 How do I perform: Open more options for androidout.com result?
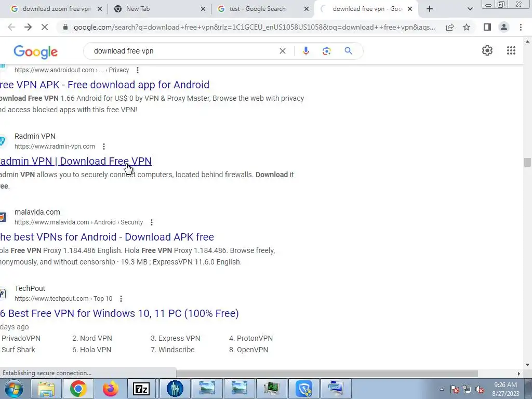pos(137,70)
